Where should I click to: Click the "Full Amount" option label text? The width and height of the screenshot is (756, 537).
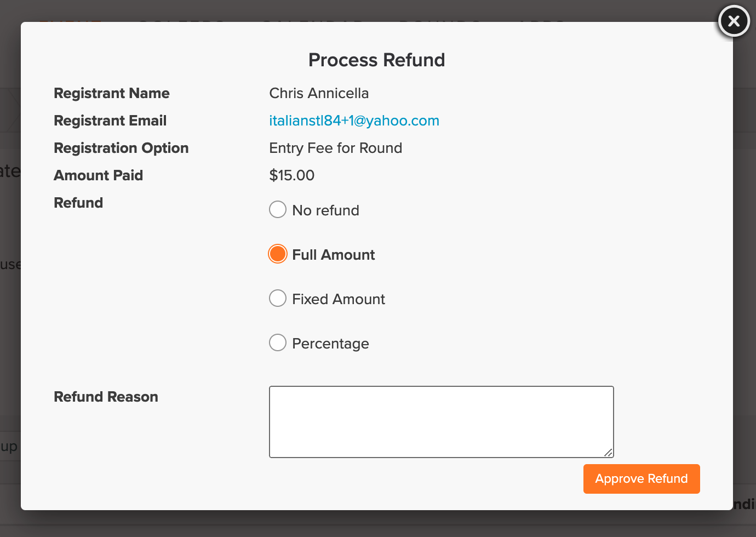(x=334, y=255)
